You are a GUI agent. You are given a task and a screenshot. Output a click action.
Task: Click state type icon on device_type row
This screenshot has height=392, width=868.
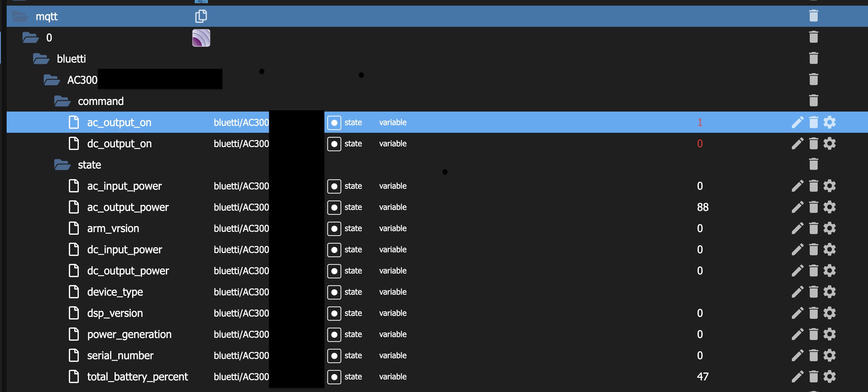tap(334, 292)
